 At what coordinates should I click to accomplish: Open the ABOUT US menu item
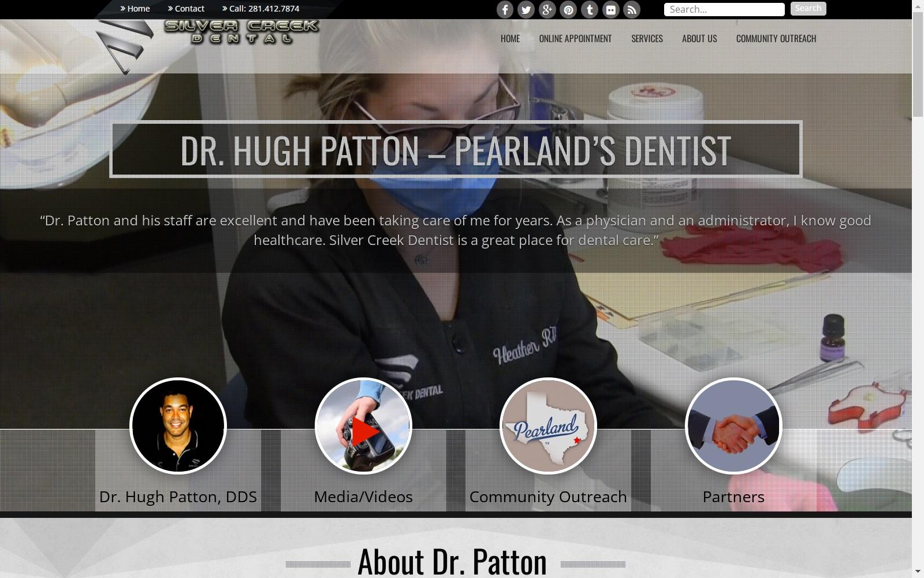coord(699,38)
